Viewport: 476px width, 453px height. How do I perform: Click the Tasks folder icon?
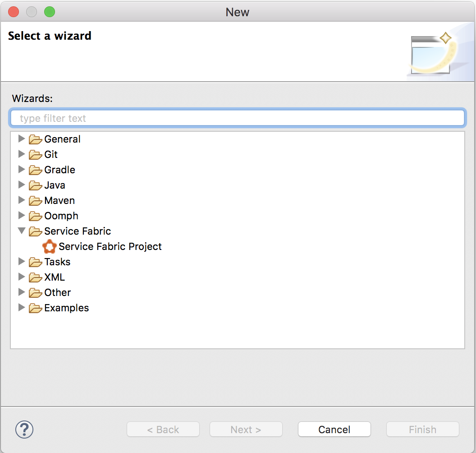[35, 262]
